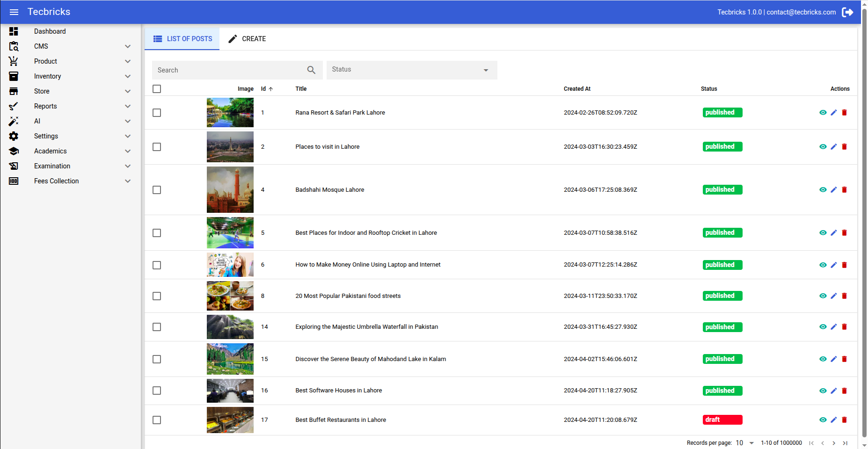Viewport: 868px width, 449px height.
Task: Open Dashboard from the sidebar
Action: [71, 31]
